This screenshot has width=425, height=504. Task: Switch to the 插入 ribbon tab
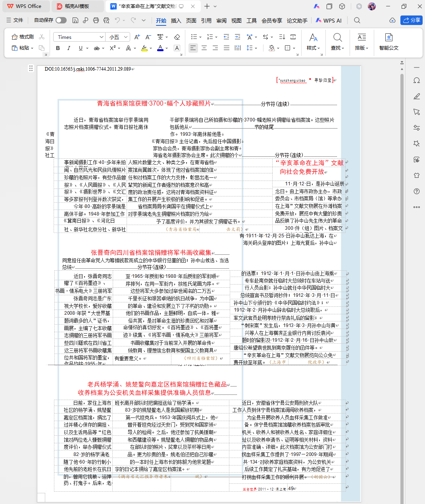point(176,21)
